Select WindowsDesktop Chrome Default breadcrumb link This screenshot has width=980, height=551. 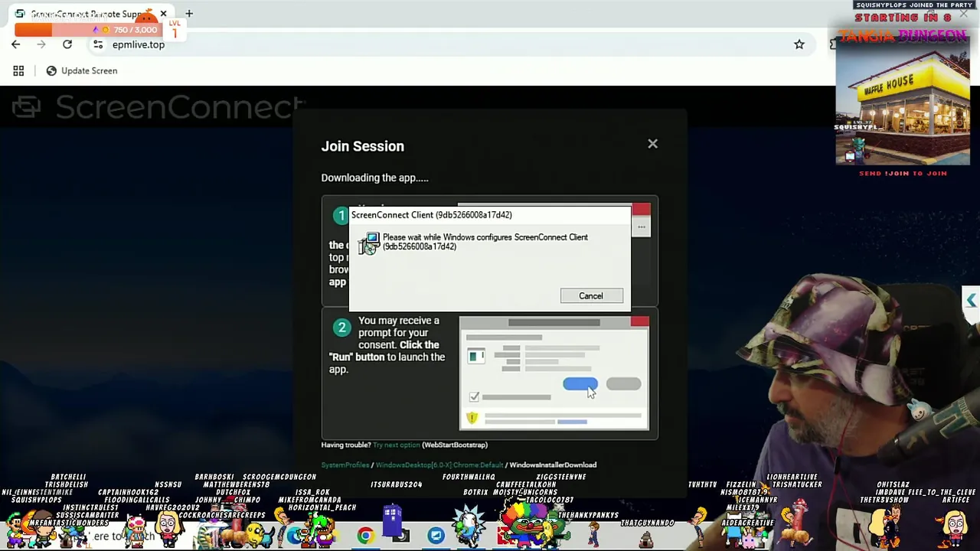click(439, 465)
